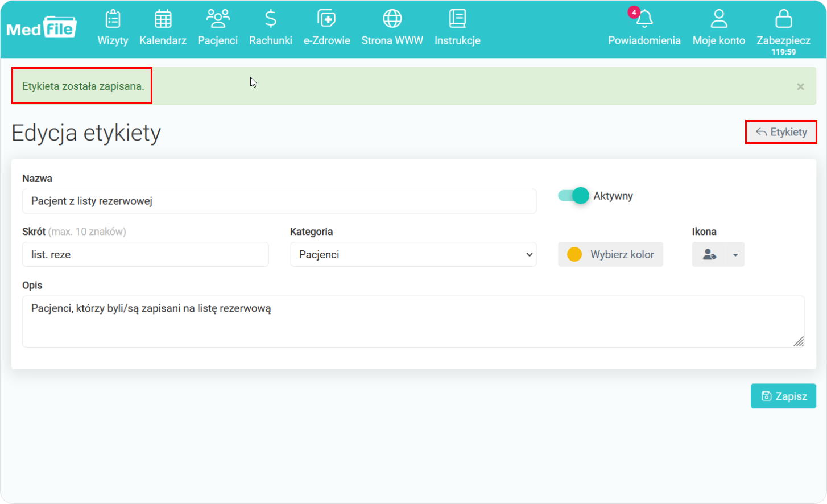This screenshot has width=827, height=504.
Task: Open the Rachunki dollar icon
Action: click(x=271, y=19)
